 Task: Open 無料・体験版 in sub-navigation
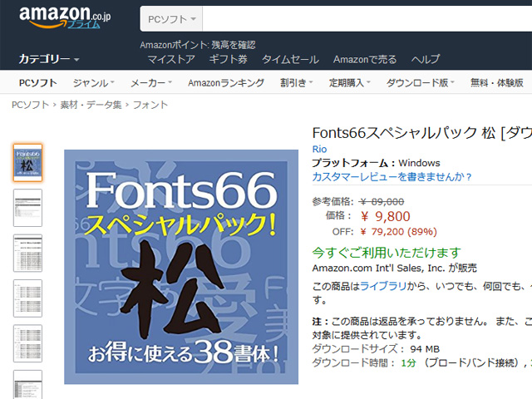click(x=497, y=83)
